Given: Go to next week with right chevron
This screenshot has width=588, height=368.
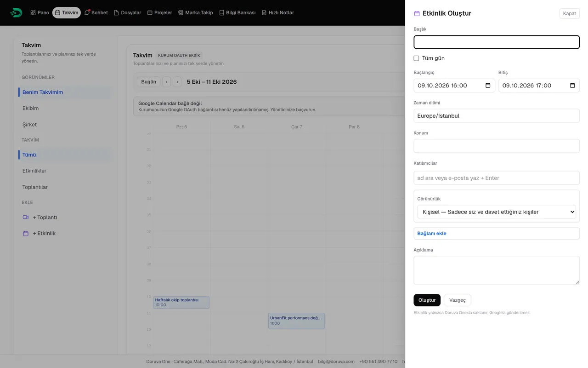Looking at the screenshot, I should pos(177,82).
